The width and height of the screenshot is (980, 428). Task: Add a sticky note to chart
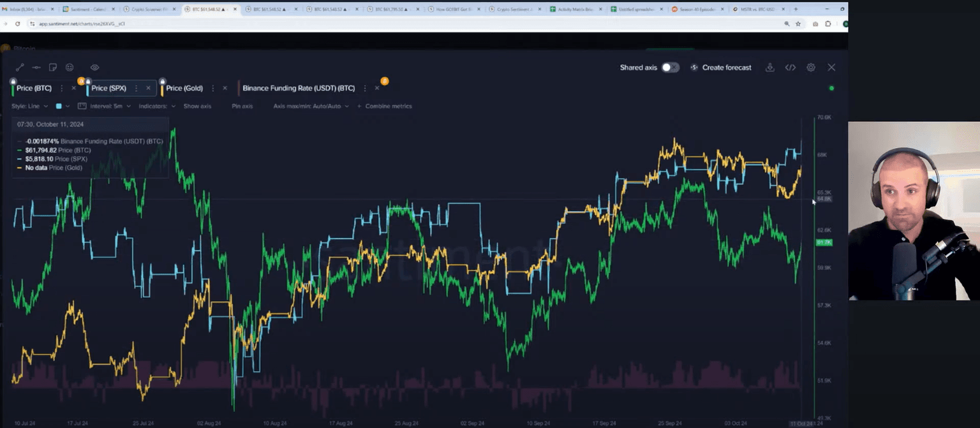click(53, 68)
